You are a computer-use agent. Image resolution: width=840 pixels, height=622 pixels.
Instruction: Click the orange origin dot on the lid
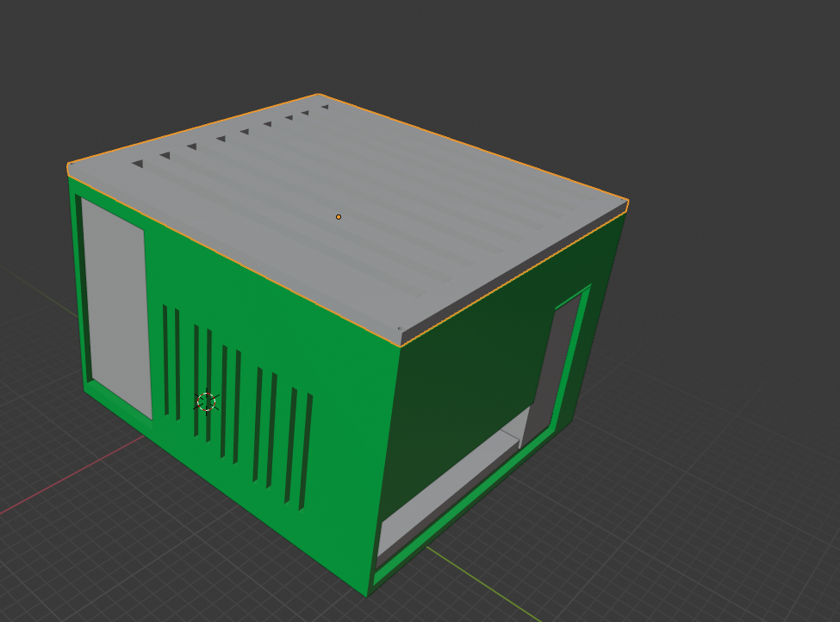(339, 217)
